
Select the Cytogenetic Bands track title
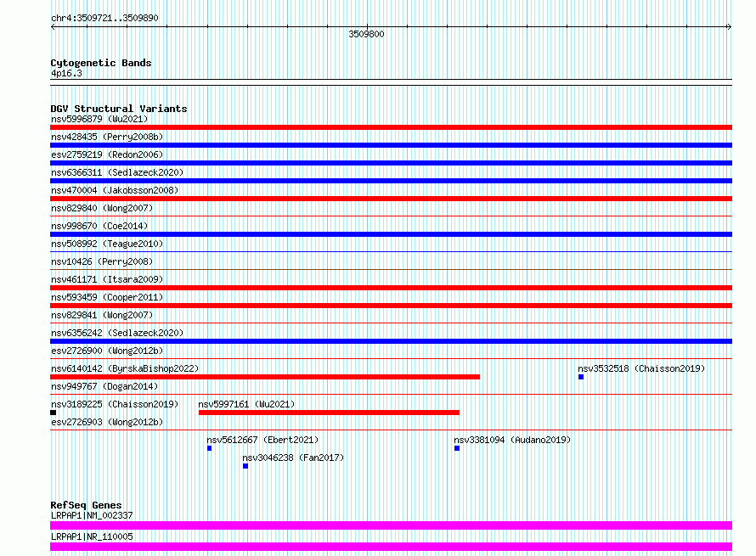101,63
